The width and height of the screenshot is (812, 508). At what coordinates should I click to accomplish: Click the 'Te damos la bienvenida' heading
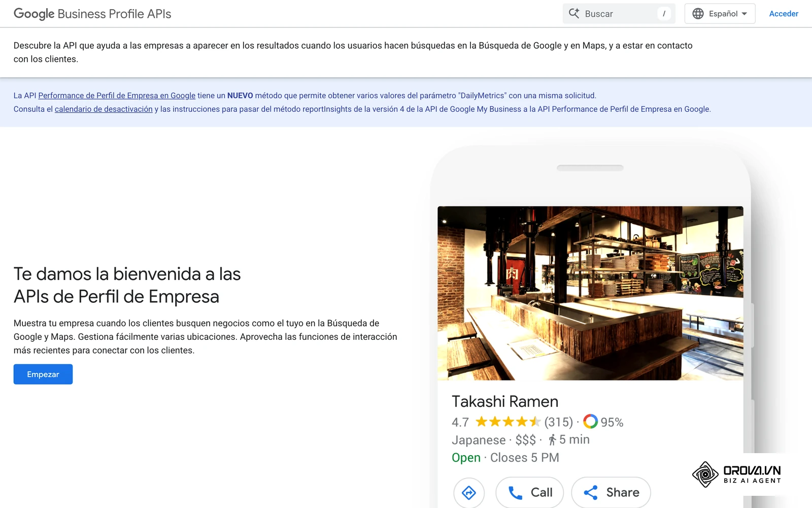pyautogui.click(x=127, y=285)
